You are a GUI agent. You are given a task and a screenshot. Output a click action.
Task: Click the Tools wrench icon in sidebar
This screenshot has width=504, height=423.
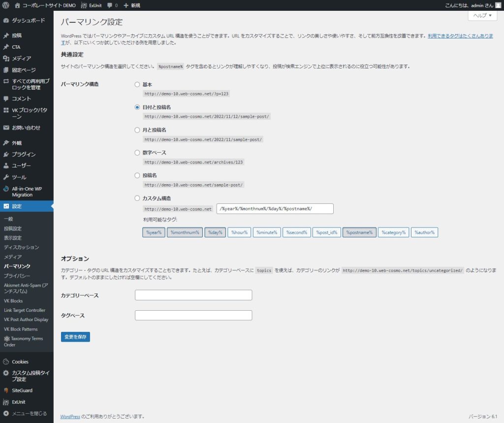point(6,177)
